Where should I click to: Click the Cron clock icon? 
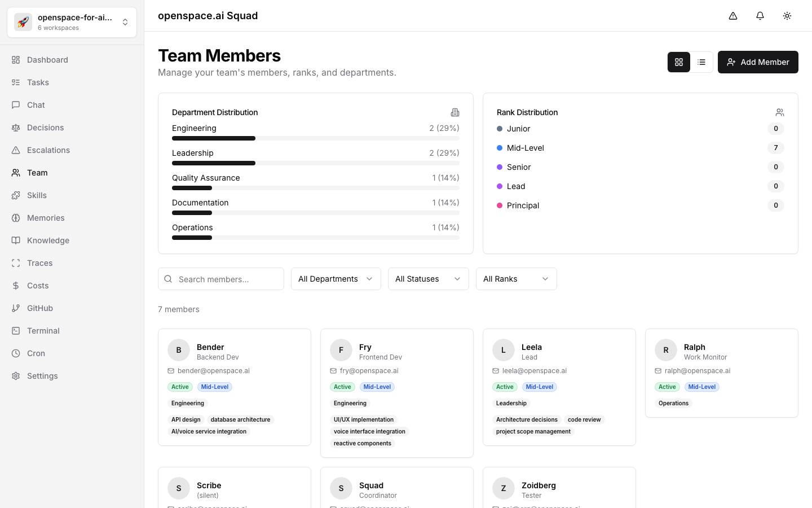pos(16,353)
